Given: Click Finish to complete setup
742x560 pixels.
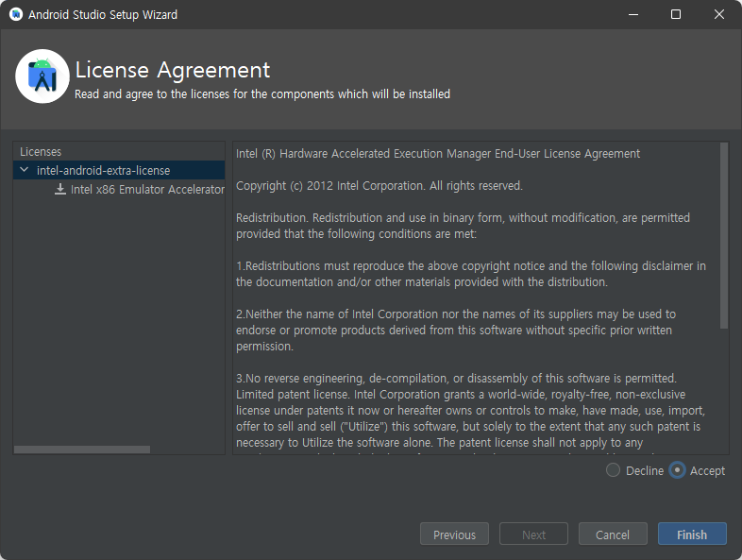Looking at the screenshot, I should [692, 534].
